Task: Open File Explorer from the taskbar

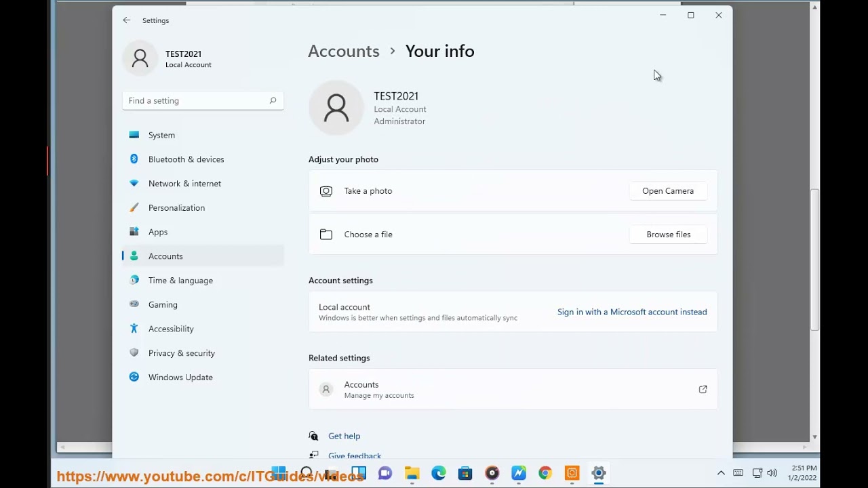Action: pyautogui.click(x=412, y=473)
